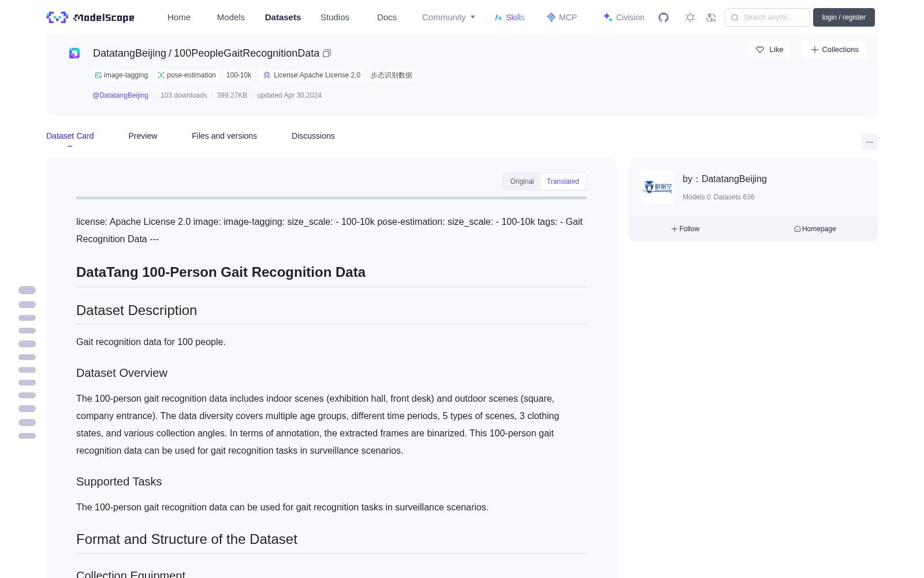
Task: Click the MCP diamond icon in navbar
Action: [x=551, y=17]
